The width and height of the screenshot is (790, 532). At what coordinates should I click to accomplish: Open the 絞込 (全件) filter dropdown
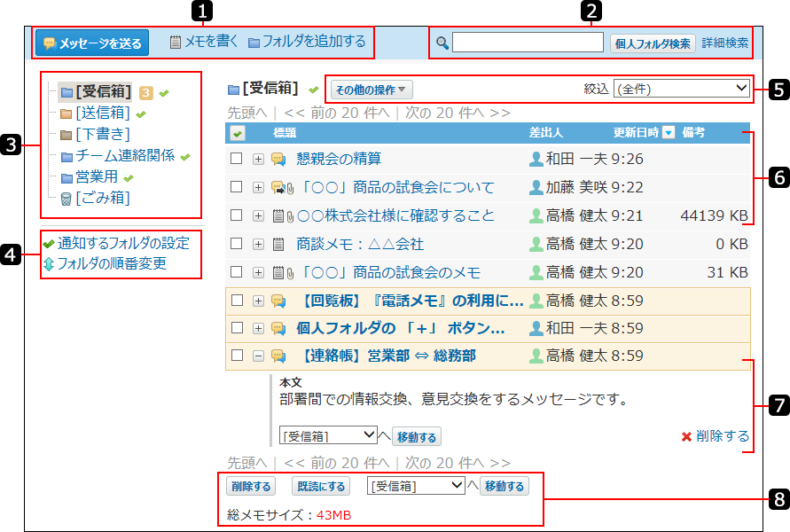coord(681,89)
